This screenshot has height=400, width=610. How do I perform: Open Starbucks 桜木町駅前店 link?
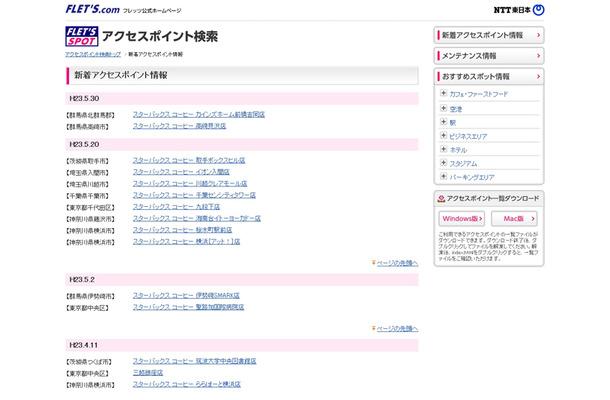[x=182, y=230]
